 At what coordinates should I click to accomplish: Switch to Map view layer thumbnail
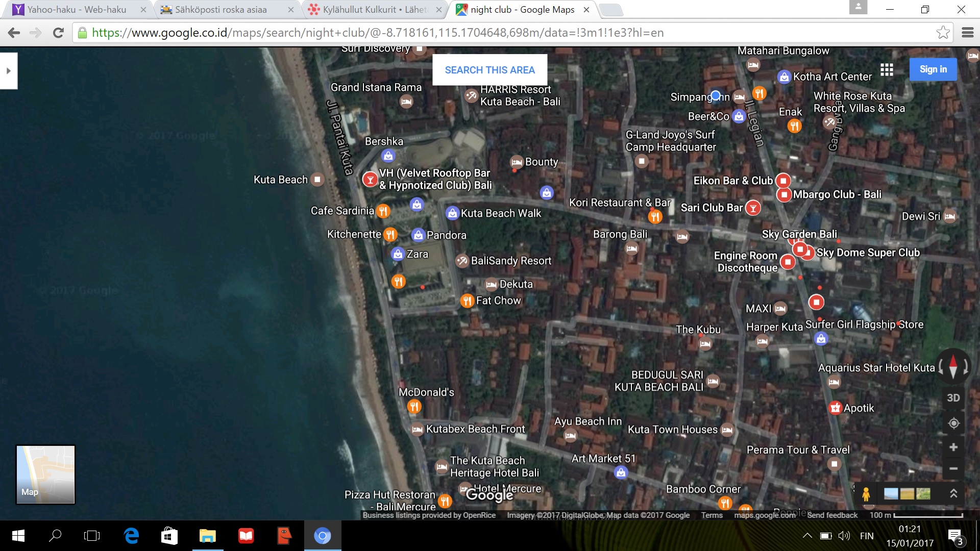click(45, 474)
